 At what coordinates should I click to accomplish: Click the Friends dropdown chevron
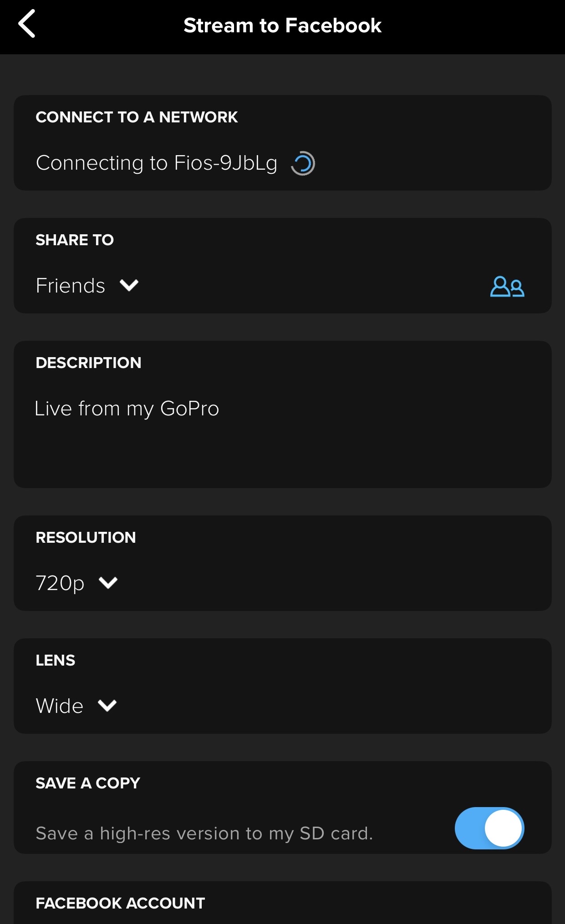pos(129,286)
